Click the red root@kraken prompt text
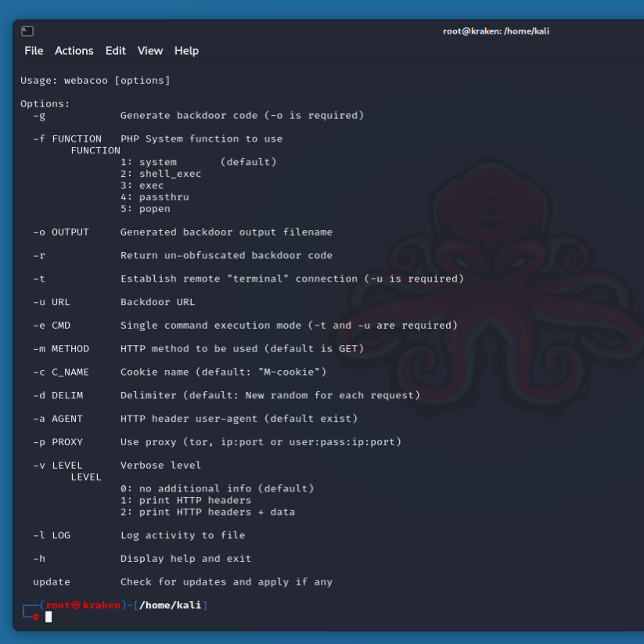The image size is (644, 644). [83, 605]
